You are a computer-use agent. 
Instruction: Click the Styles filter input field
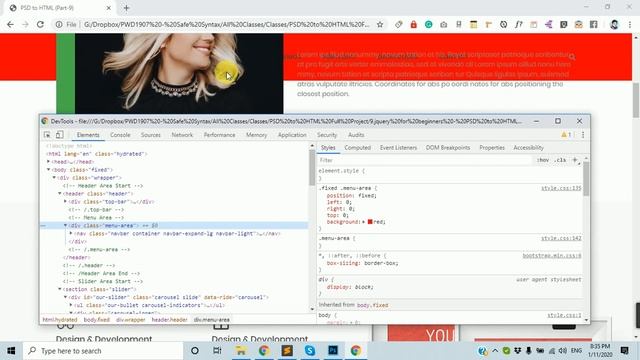pos(424,160)
